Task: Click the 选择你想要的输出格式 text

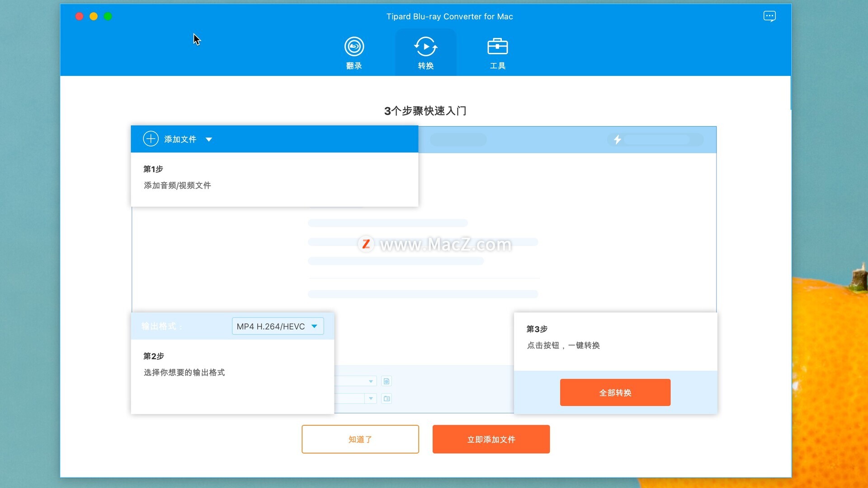Action: coord(184,372)
